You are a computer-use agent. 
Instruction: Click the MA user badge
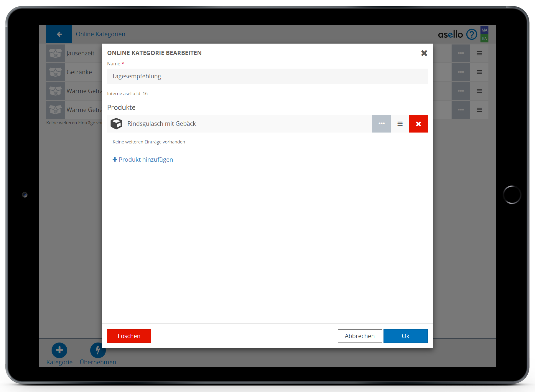coord(484,30)
